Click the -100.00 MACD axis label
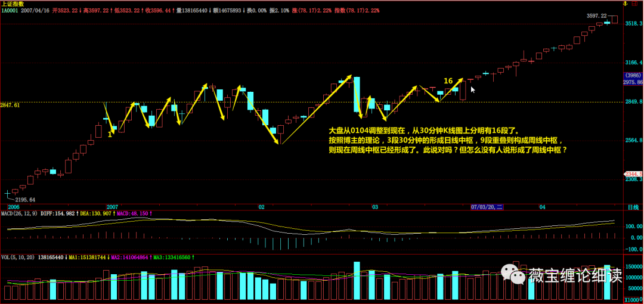Image resolution: width=644 pixels, height=304 pixels. pos(633,249)
